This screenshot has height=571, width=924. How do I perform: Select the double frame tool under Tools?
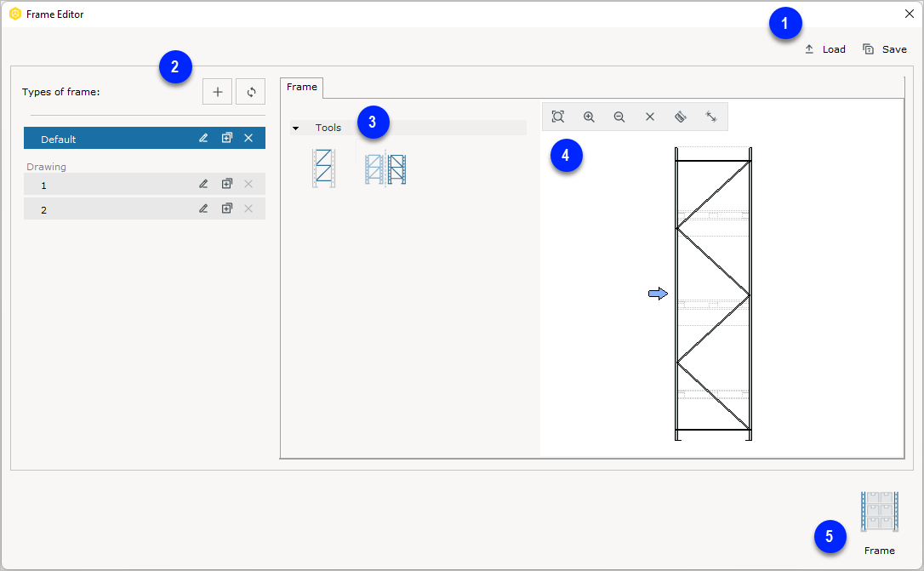tap(385, 168)
